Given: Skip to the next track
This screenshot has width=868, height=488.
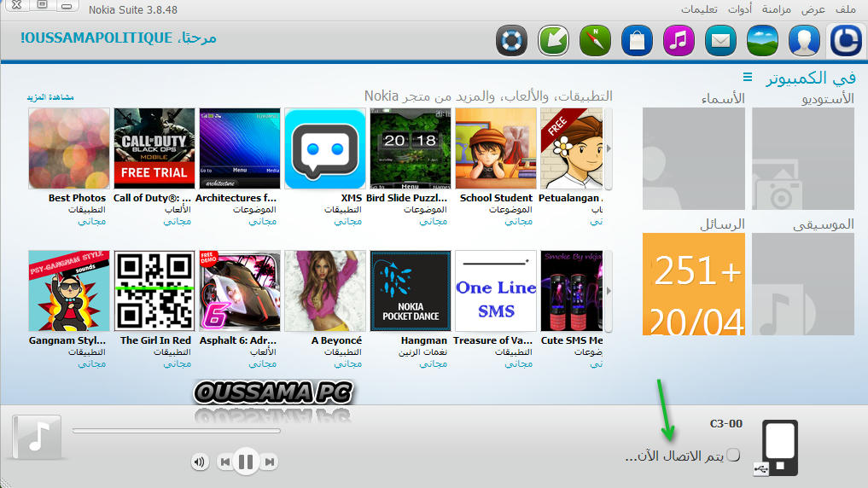Looking at the screenshot, I should click(269, 462).
